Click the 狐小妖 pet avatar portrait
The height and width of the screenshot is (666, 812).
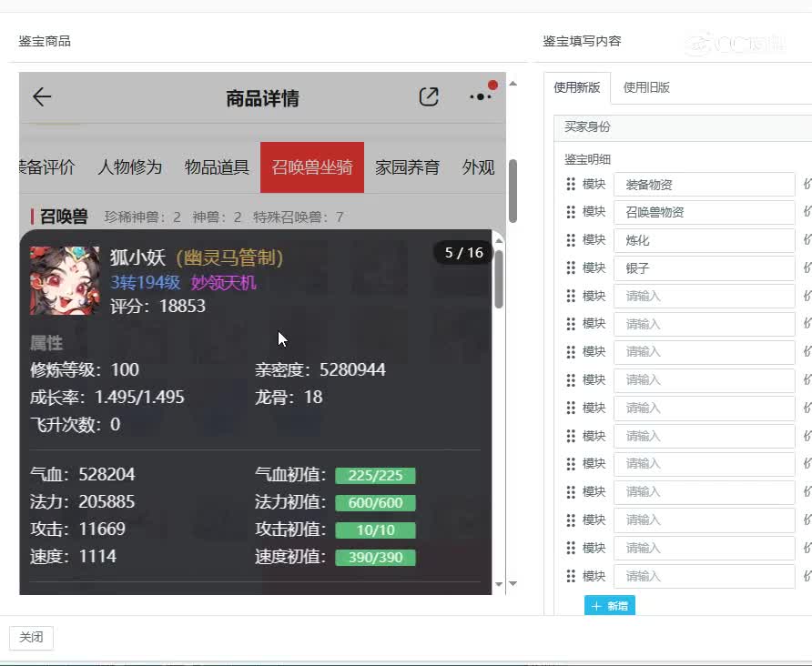pos(64,280)
